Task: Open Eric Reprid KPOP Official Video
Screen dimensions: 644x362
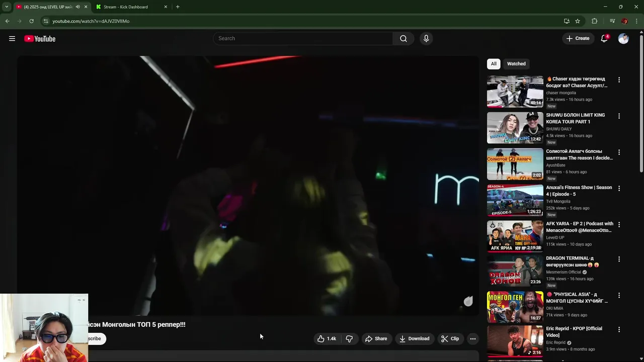Action: [x=574, y=332]
